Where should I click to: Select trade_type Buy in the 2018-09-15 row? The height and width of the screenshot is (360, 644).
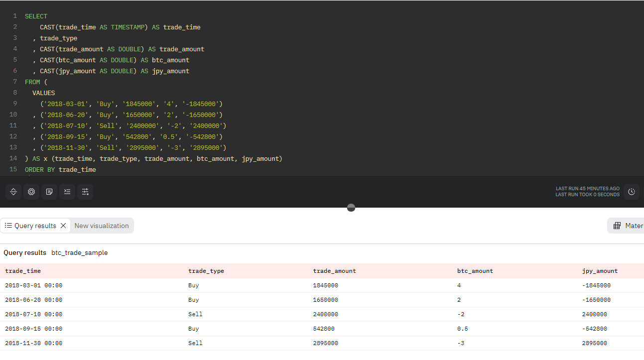pyautogui.click(x=194, y=329)
